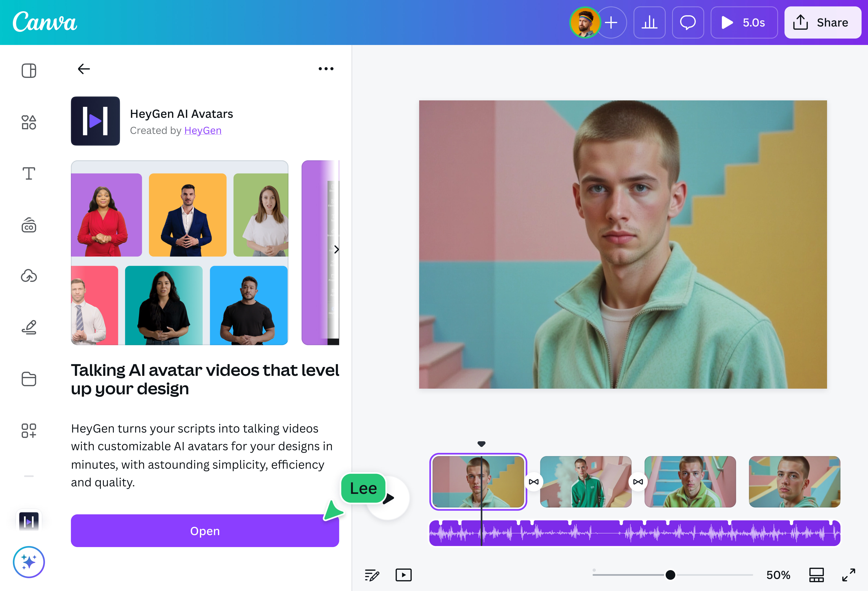
Task: Visit the HeyGen creator link
Action: [202, 130]
